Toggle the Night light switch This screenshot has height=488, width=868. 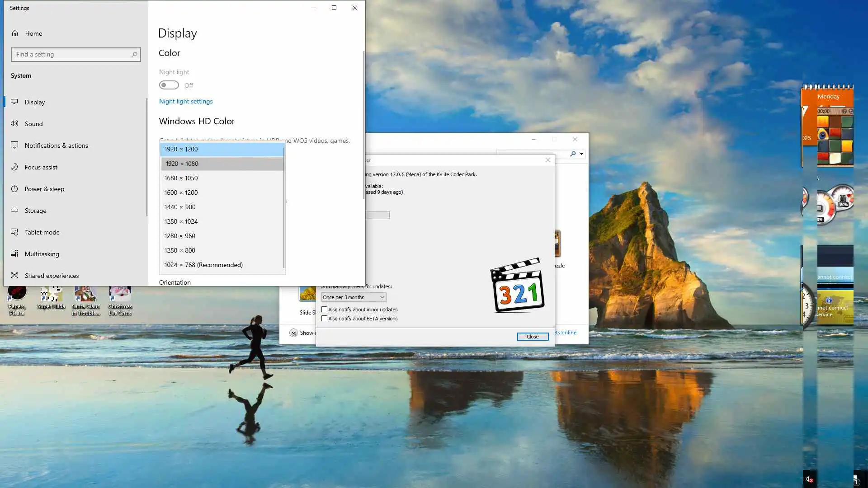[169, 85]
